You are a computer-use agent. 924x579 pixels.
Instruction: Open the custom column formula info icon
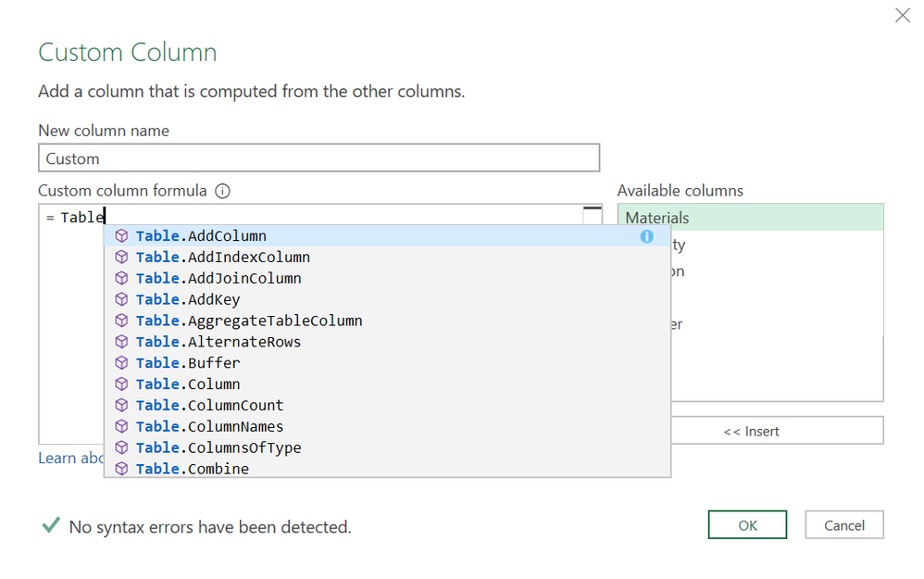click(222, 191)
